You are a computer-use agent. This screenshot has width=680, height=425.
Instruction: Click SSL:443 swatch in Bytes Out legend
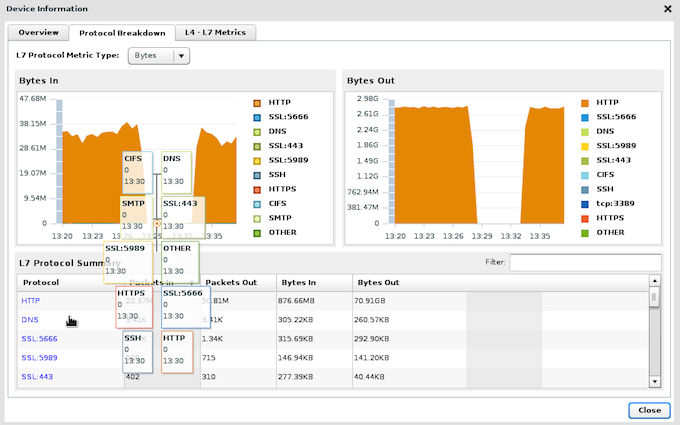585,160
